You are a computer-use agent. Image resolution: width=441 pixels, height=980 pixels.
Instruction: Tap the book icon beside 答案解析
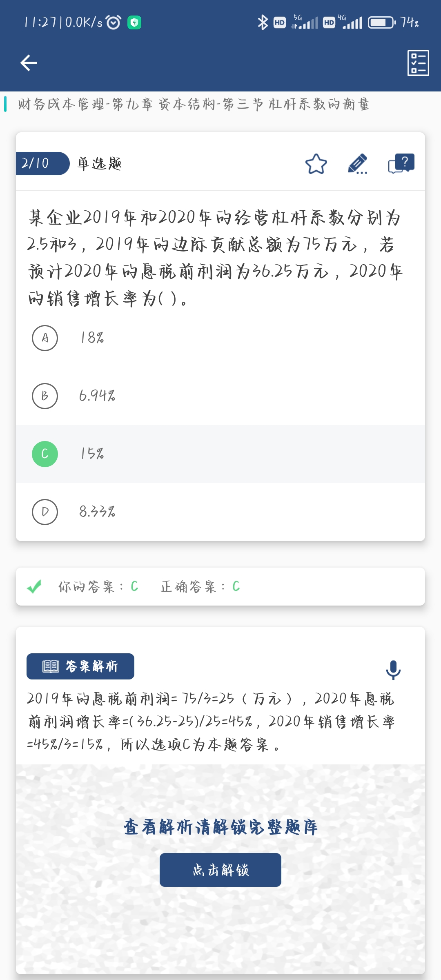point(51,666)
